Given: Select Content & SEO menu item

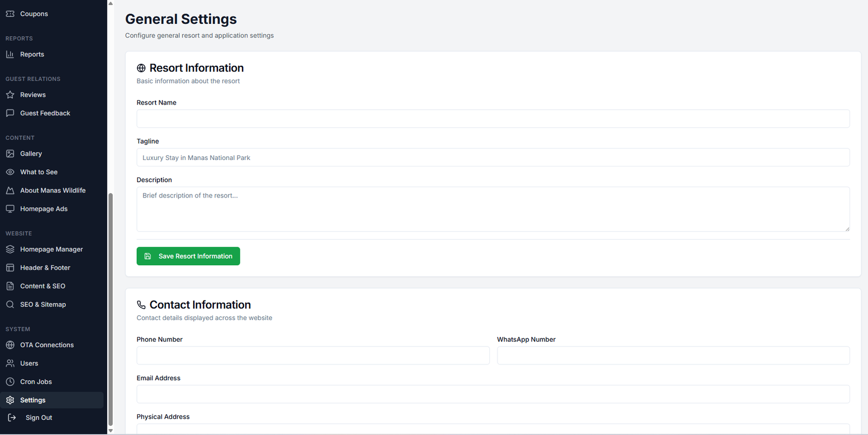Looking at the screenshot, I should point(42,286).
